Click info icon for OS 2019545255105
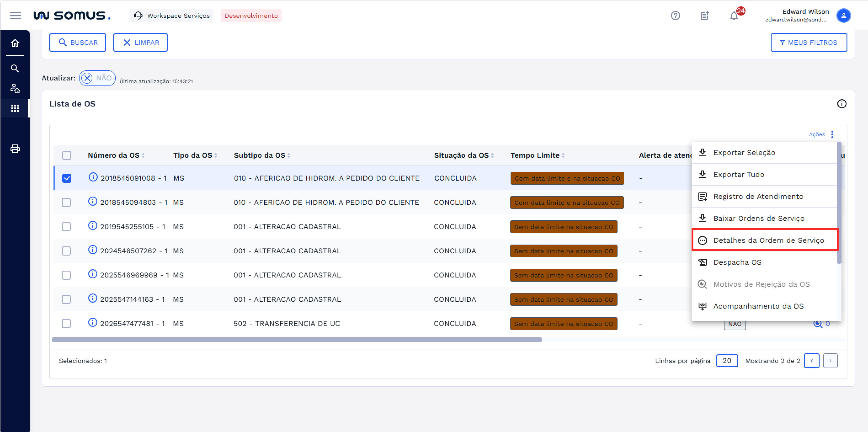 click(93, 225)
